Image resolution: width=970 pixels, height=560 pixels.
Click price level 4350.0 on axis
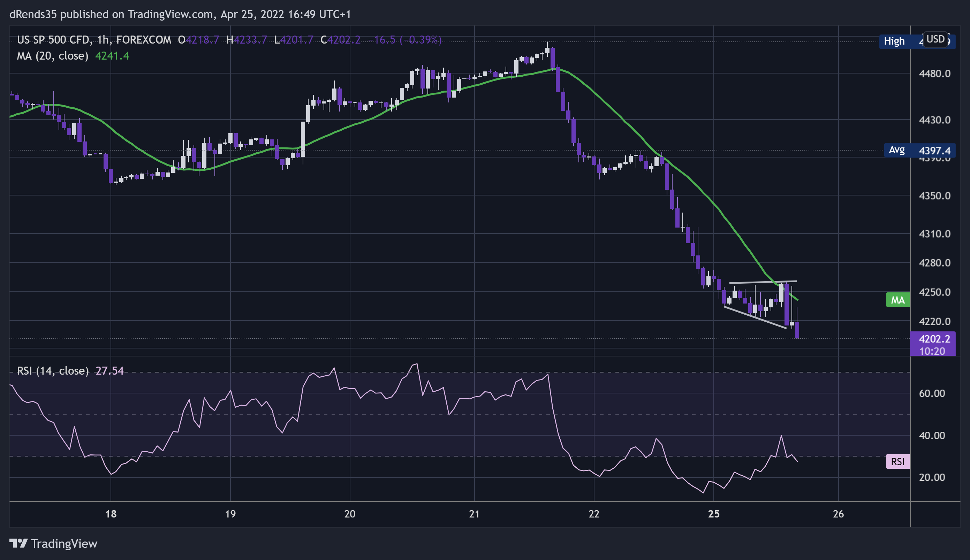coord(934,196)
